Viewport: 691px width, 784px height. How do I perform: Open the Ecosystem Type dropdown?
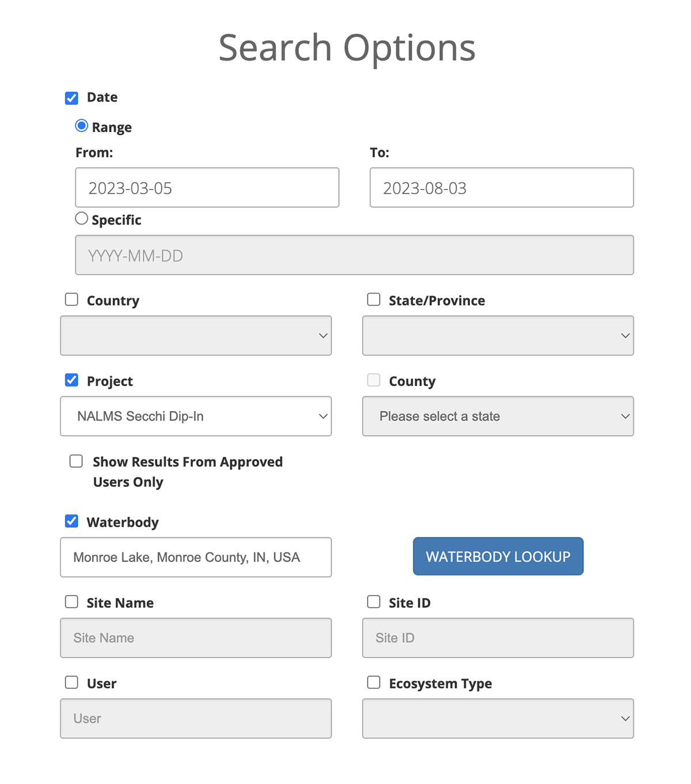coord(498,719)
